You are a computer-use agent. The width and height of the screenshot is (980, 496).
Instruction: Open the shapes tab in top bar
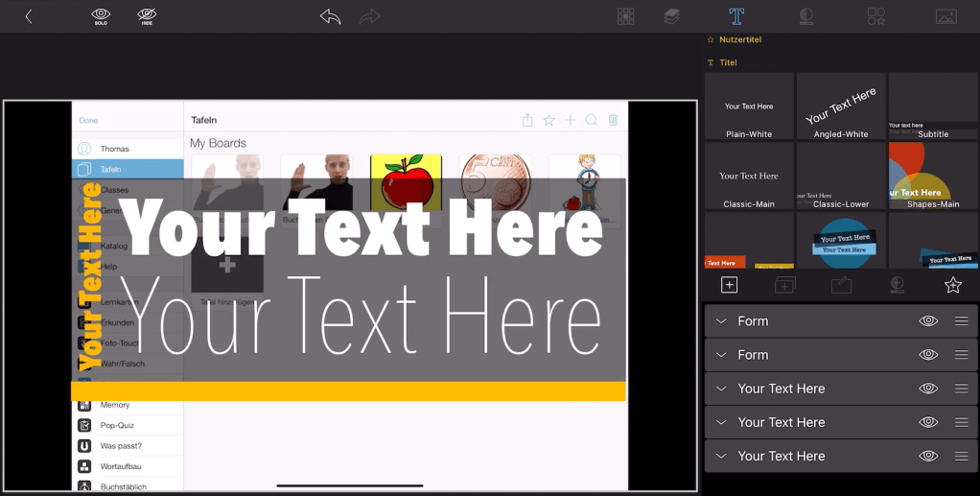click(875, 16)
